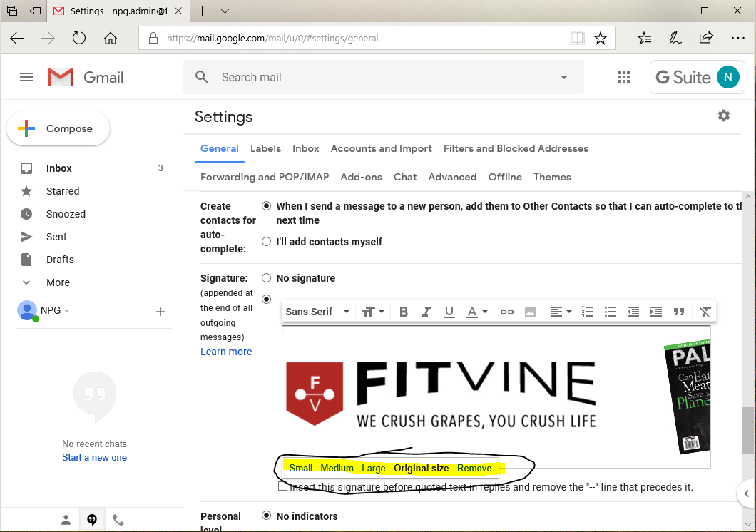Start new Hangouts conversation plus icon
This screenshot has width=756, height=532.
click(160, 312)
